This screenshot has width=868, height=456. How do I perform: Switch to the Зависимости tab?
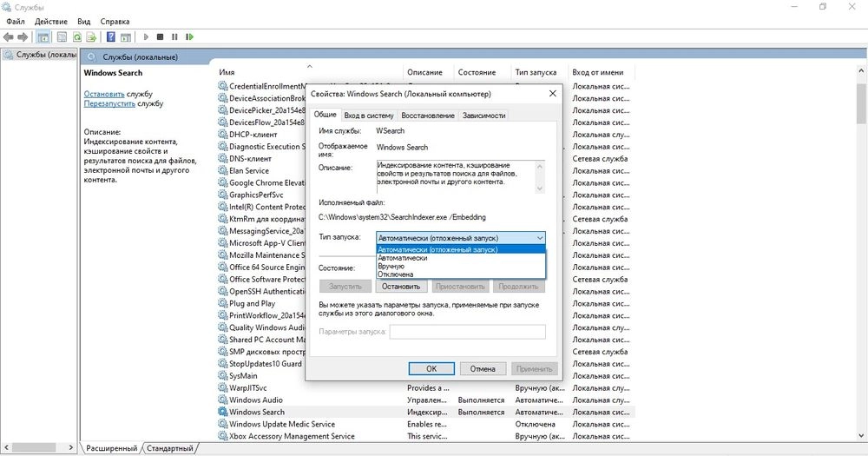point(483,116)
